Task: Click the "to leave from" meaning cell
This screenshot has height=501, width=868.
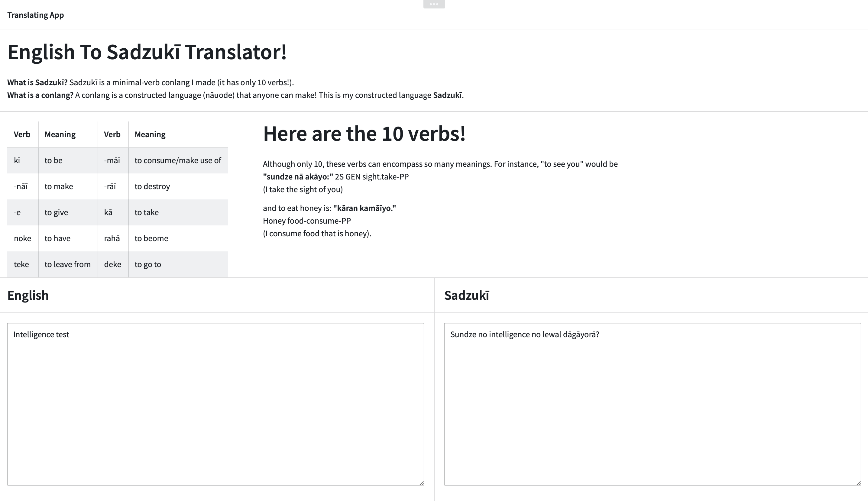Action: click(x=67, y=264)
